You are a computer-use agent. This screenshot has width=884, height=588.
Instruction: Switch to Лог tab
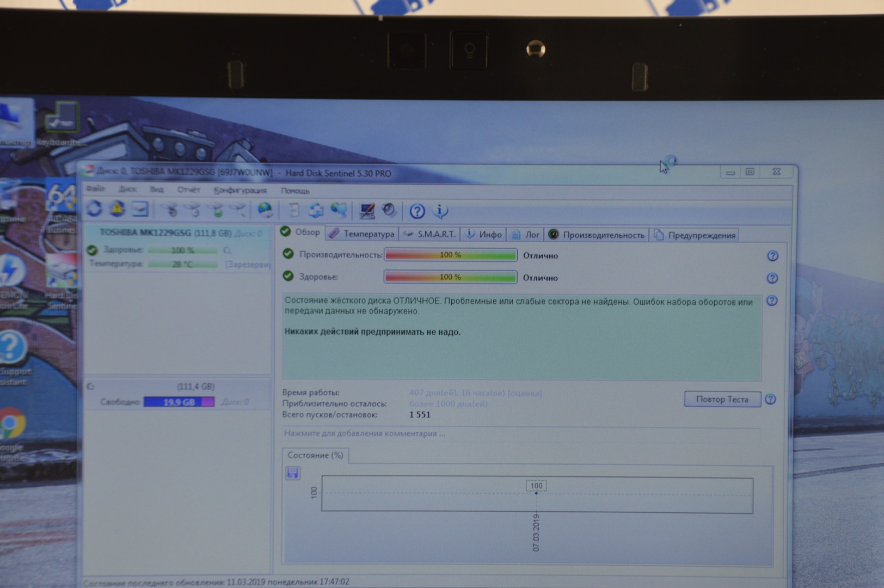pos(525,235)
